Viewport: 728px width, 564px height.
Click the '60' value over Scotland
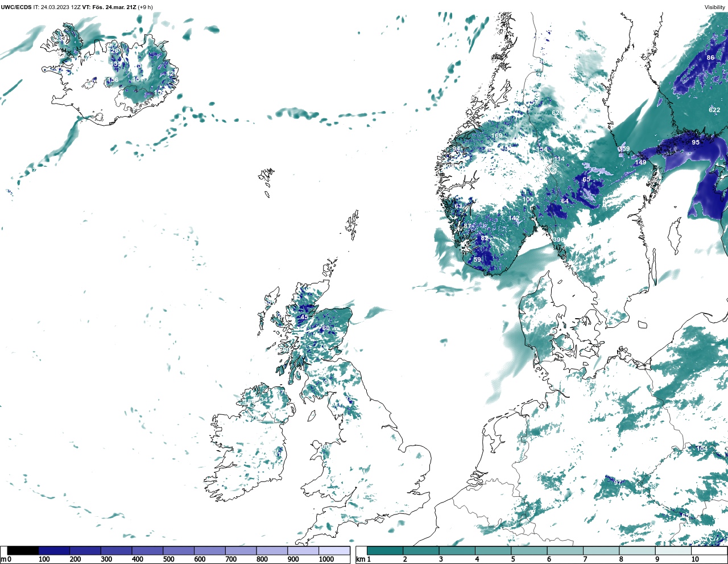pos(326,328)
